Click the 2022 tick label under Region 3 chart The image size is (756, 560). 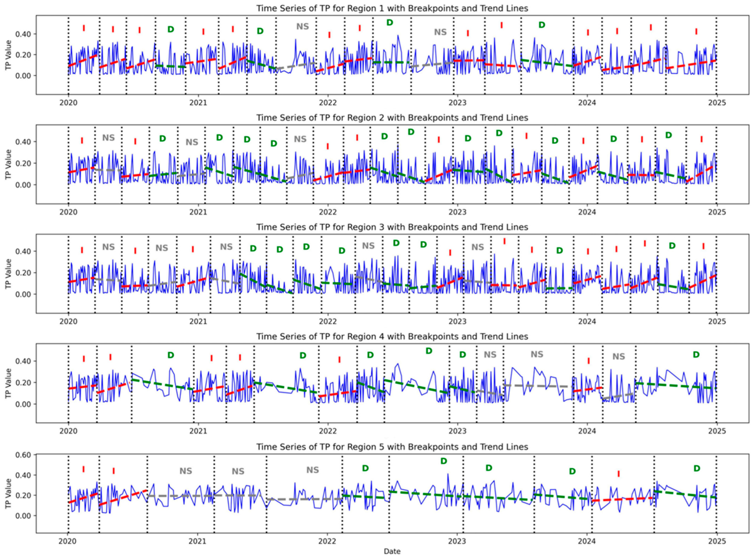point(327,321)
